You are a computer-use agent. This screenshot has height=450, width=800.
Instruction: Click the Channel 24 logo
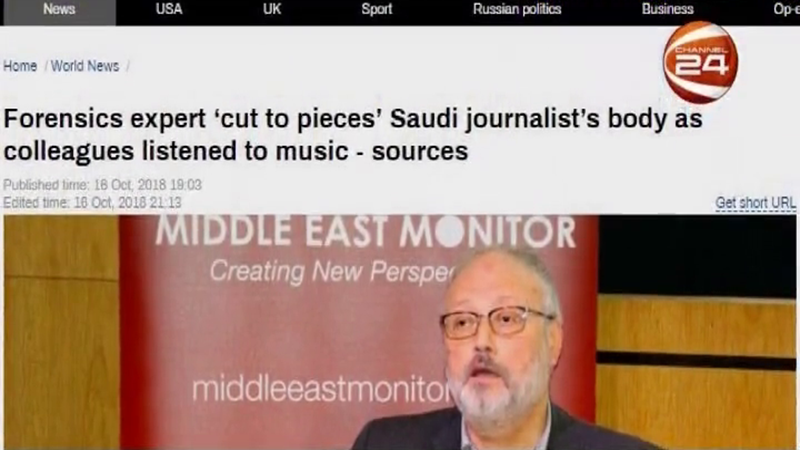click(x=700, y=62)
